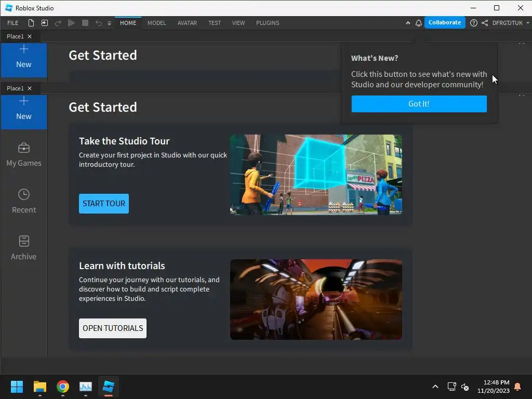The image size is (532, 399).
Task: Switch to the PLUGINS tab
Action: (268, 23)
